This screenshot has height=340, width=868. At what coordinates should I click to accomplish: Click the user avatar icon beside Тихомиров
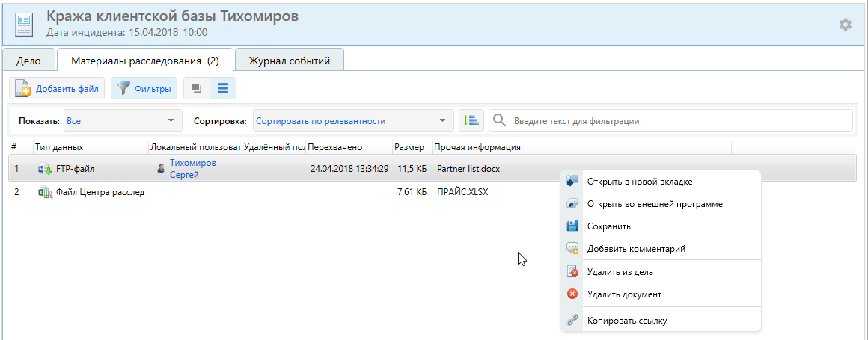coord(161,169)
